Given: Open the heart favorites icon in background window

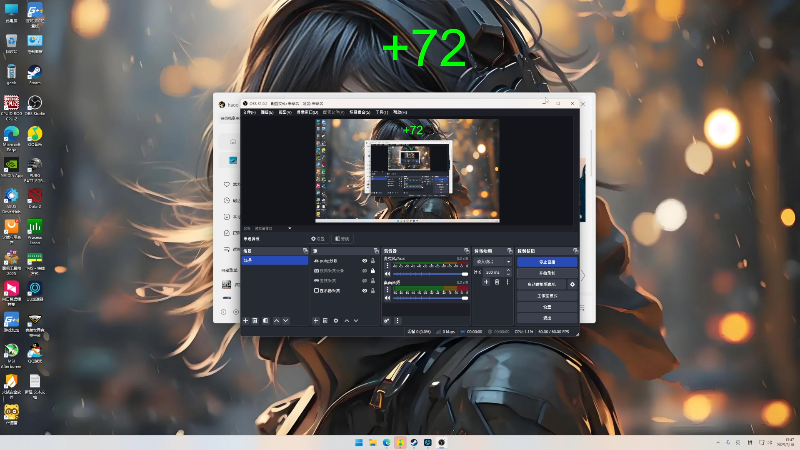Looking at the screenshot, I should 227,184.
